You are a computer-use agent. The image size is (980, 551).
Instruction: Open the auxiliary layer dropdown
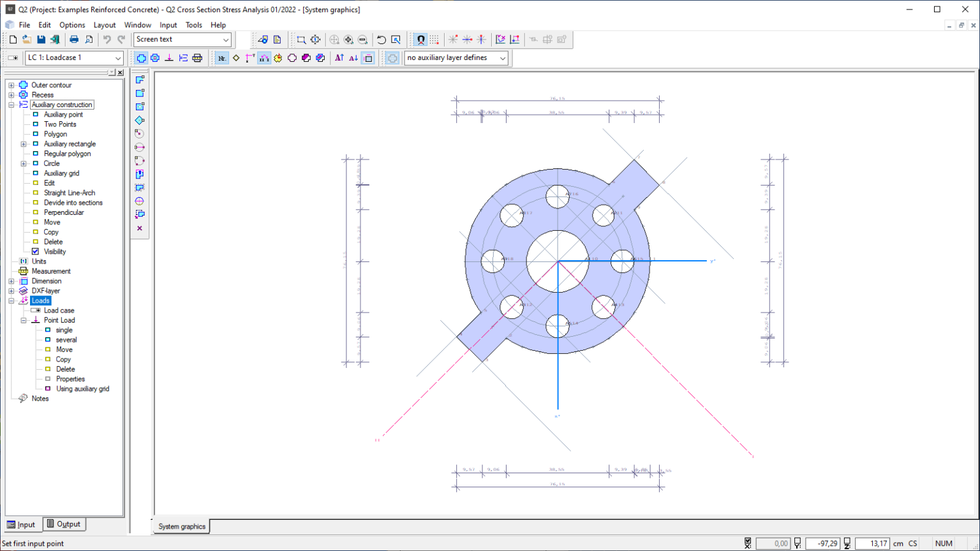pyautogui.click(x=456, y=58)
